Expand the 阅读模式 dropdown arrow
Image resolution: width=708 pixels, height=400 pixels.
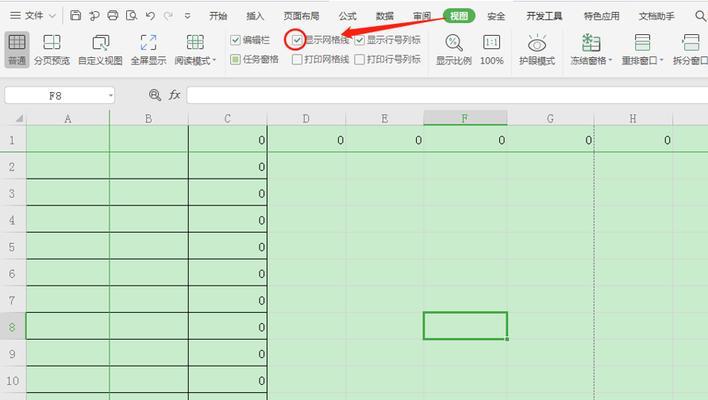(x=214, y=60)
